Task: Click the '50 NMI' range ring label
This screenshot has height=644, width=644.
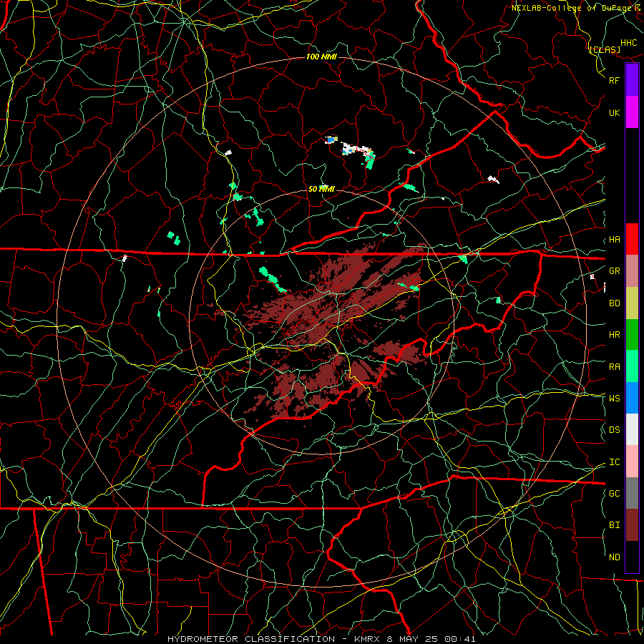Action: [x=321, y=189]
